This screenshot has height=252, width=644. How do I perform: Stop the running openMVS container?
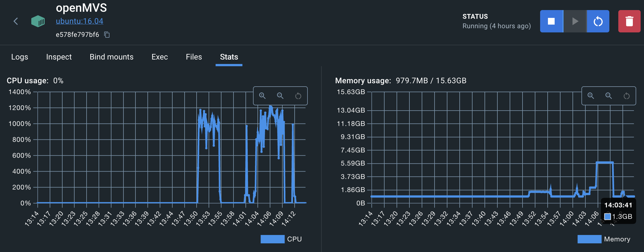(551, 21)
